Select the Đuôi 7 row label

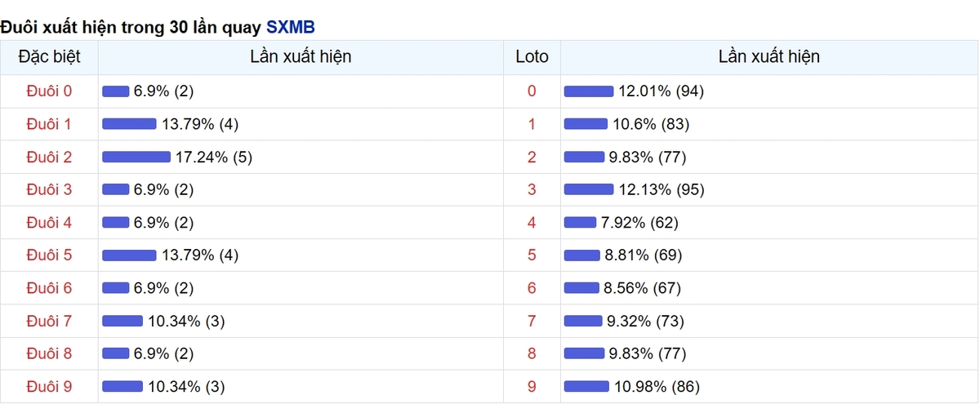49,321
